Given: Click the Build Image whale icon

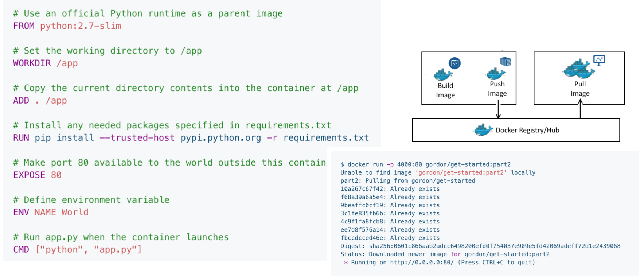Looking at the screenshot, I should [443, 75].
